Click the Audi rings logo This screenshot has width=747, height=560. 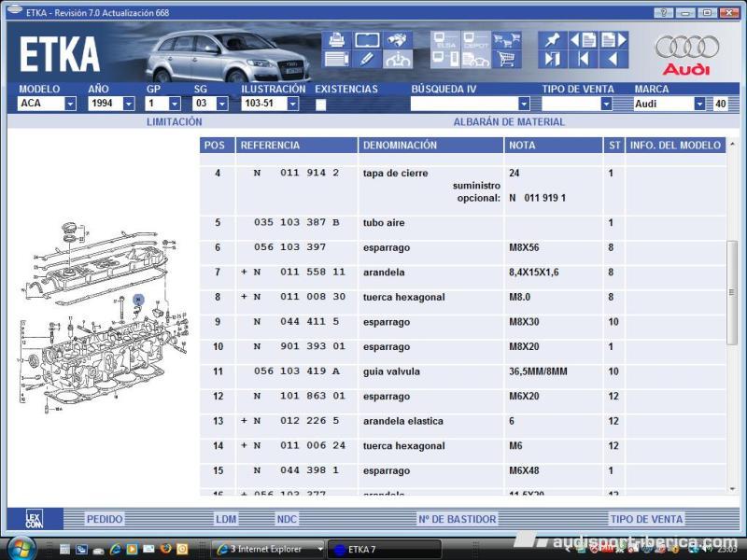pos(687,48)
